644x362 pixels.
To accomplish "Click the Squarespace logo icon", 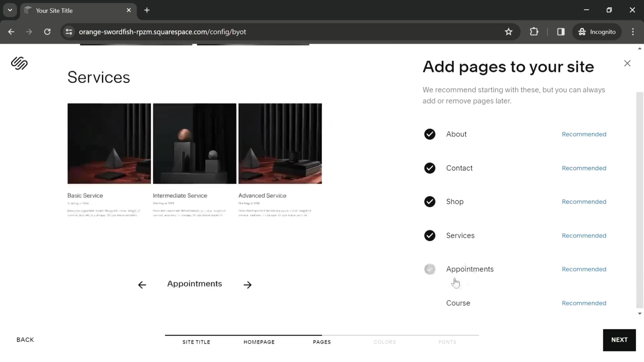I will [19, 63].
